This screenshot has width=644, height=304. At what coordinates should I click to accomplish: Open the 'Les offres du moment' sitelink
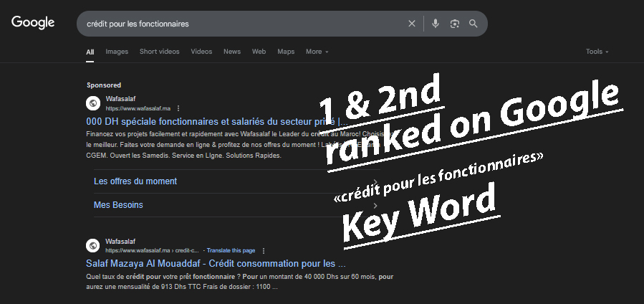135,181
